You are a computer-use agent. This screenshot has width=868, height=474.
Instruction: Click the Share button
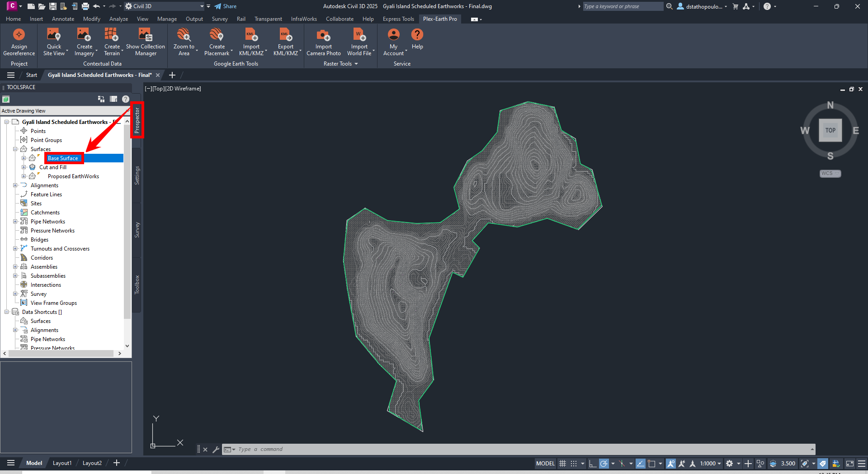[226, 6]
